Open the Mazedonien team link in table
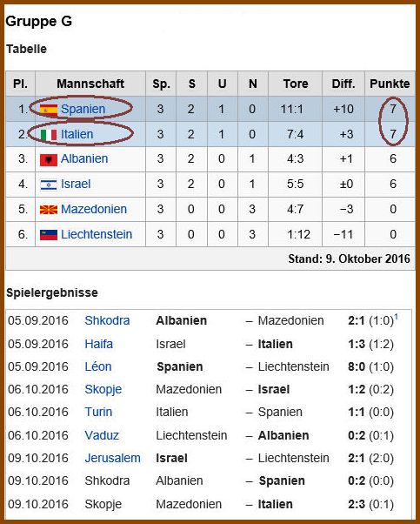The image size is (420, 524). point(94,209)
